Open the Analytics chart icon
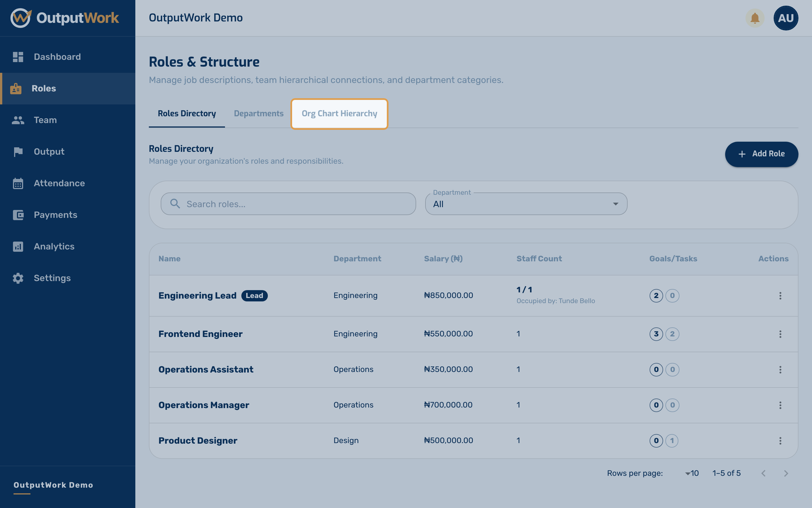The height and width of the screenshot is (508, 812). click(x=18, y=247)
